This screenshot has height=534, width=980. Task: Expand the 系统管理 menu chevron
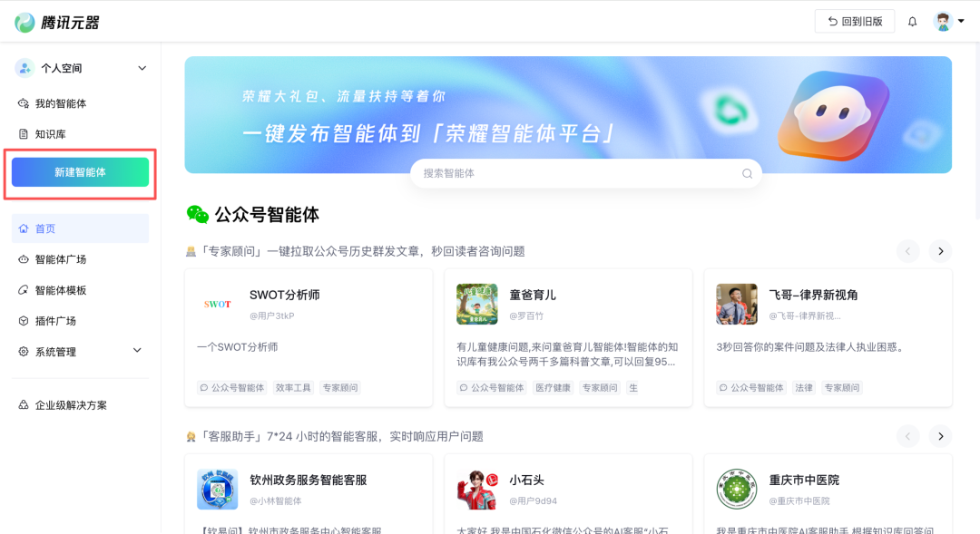click(x=137, y=350)
